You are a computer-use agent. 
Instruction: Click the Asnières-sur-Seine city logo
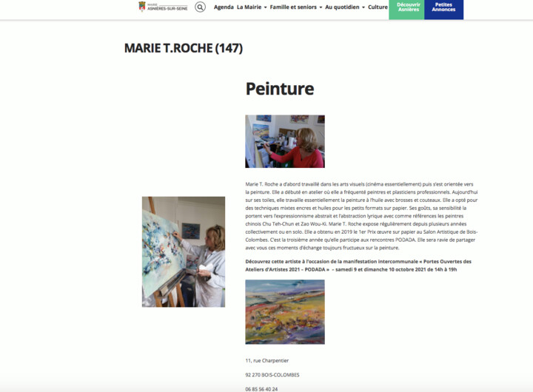(x=163, y=7)
